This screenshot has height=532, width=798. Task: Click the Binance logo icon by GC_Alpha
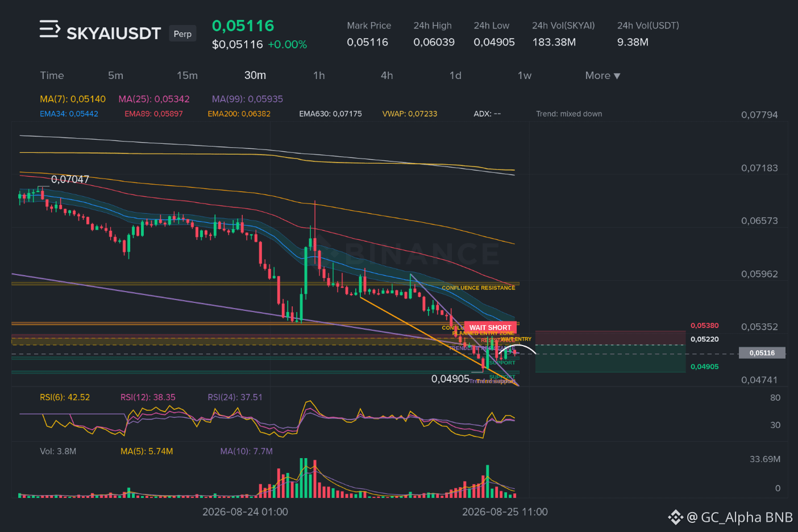tap(675, 517)
